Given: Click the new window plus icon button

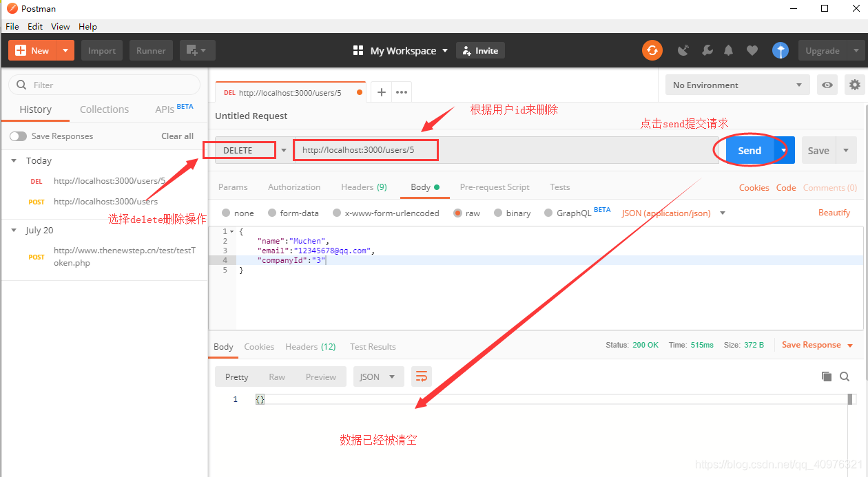Looking at the screenshot, I should [198, 50].
